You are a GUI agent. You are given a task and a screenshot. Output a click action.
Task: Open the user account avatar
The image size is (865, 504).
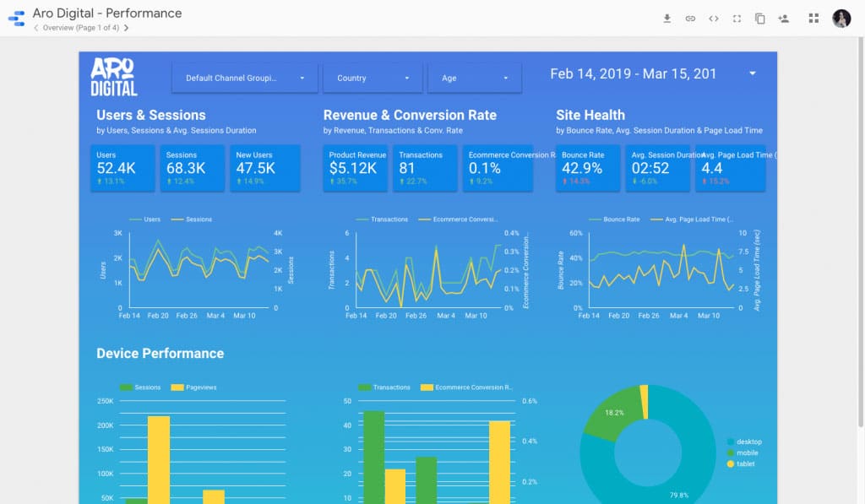click(841, 19)
